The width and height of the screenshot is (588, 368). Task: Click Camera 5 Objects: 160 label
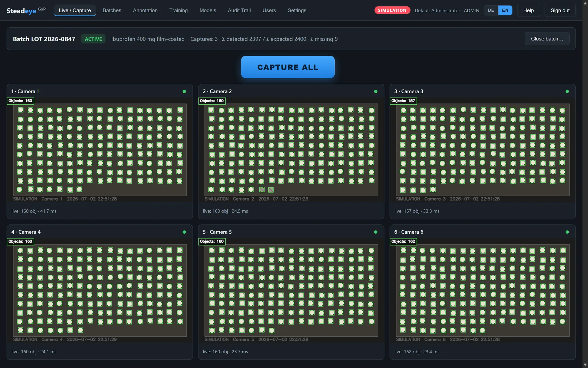(x=212, y=241)
